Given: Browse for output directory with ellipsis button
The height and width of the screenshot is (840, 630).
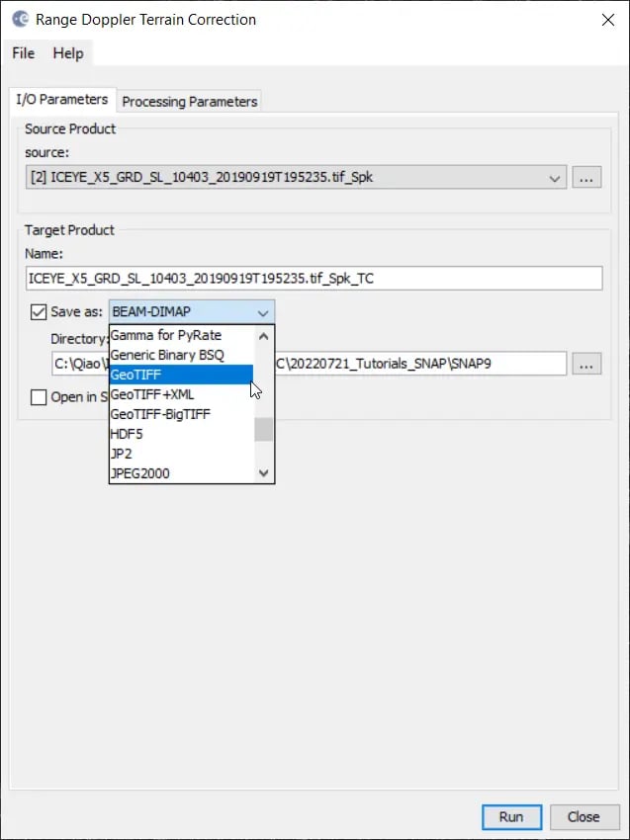Looking at the screenshot, I should click(586, 364).
